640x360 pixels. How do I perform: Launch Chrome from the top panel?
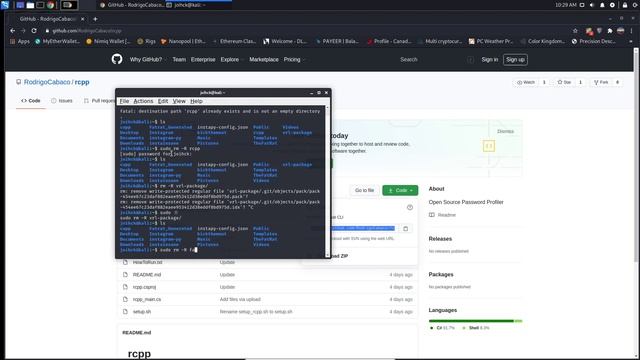point(51,5)
